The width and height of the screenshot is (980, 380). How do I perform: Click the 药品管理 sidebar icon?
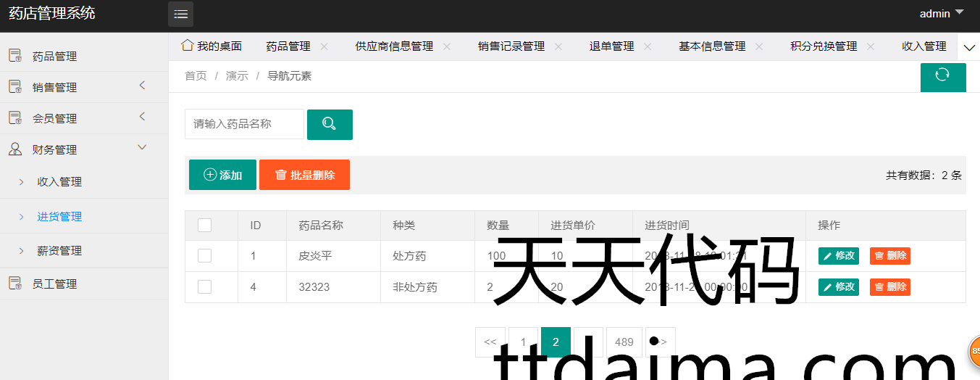click(x=14, y=56)
